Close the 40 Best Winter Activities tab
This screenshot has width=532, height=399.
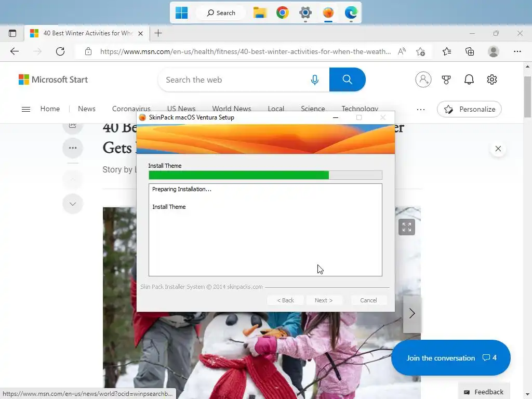pyautogui.click(x=140, y=33)
